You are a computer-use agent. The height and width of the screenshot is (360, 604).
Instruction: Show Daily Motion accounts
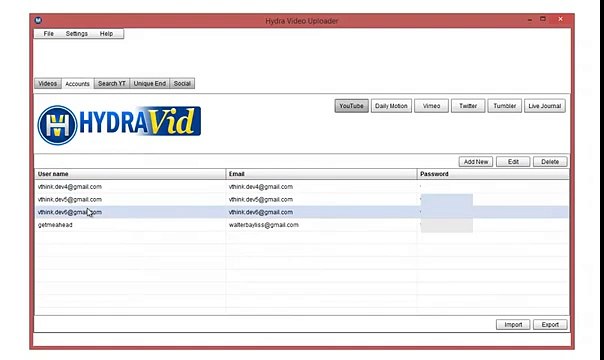point(391,106)
